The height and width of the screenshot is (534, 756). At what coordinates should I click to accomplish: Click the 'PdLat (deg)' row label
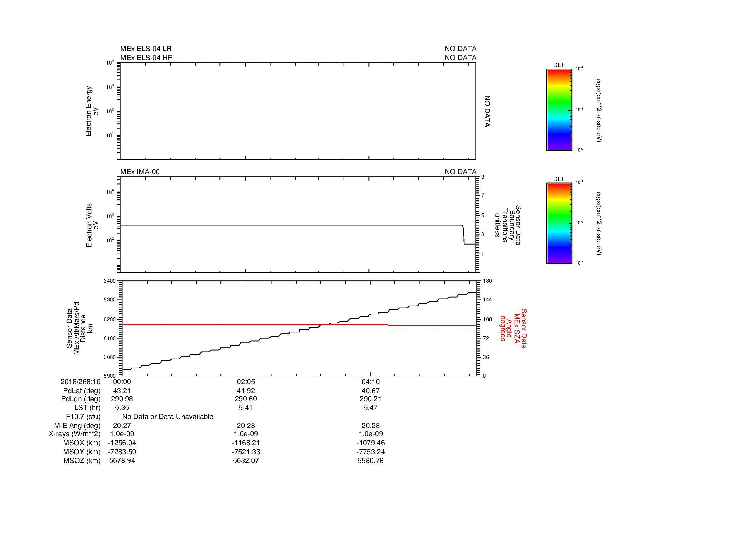tap(82, 391)
